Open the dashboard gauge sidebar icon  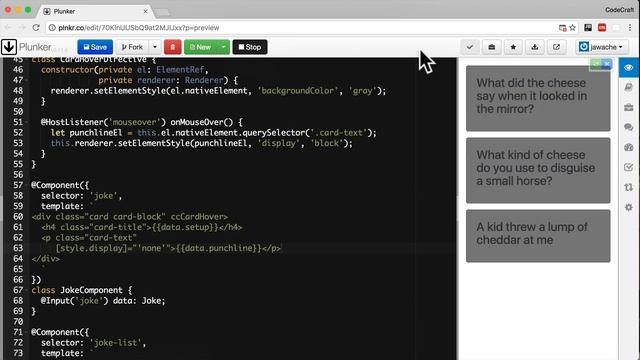[x=629, y=147]
